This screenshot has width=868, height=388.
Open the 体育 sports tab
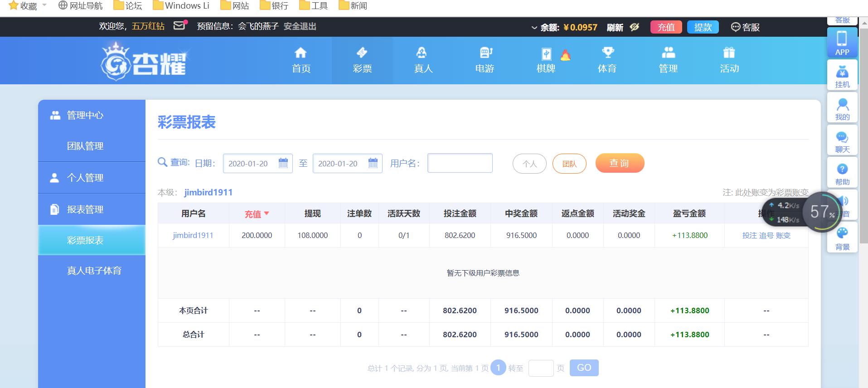[607, 60]
